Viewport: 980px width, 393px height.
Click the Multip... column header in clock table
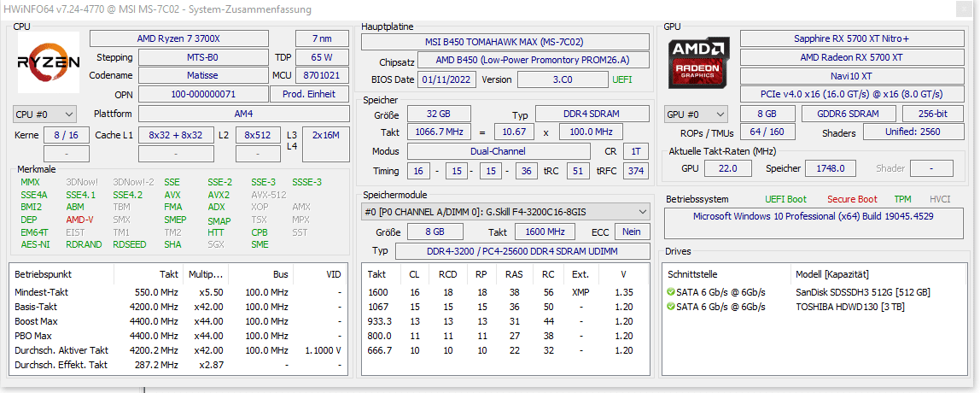[x=205, y=274]
